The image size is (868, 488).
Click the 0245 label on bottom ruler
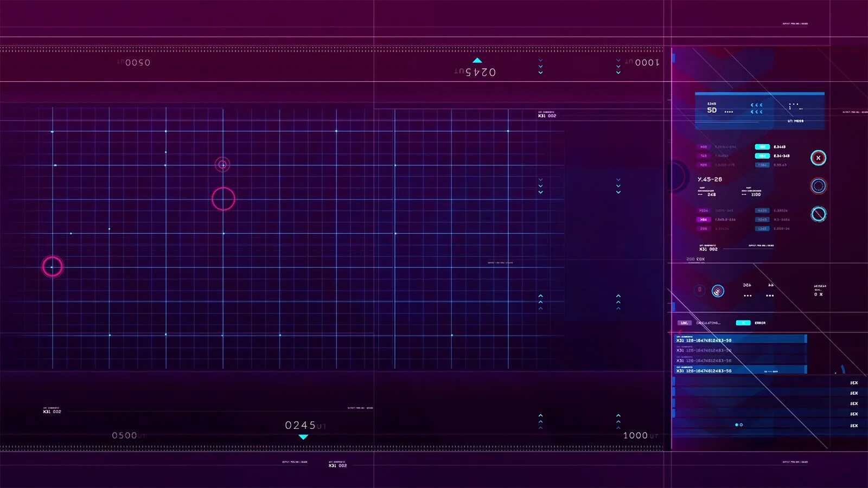(301, 426)
